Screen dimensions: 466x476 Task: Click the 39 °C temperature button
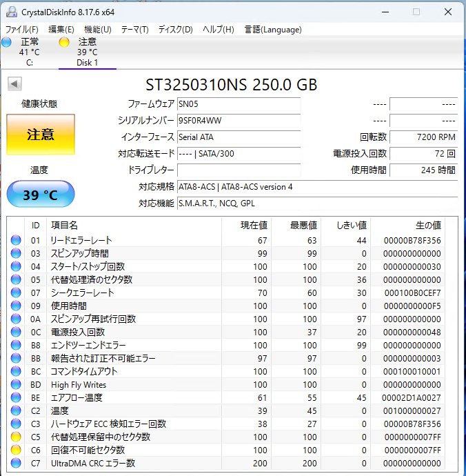[x=41, y=194]
